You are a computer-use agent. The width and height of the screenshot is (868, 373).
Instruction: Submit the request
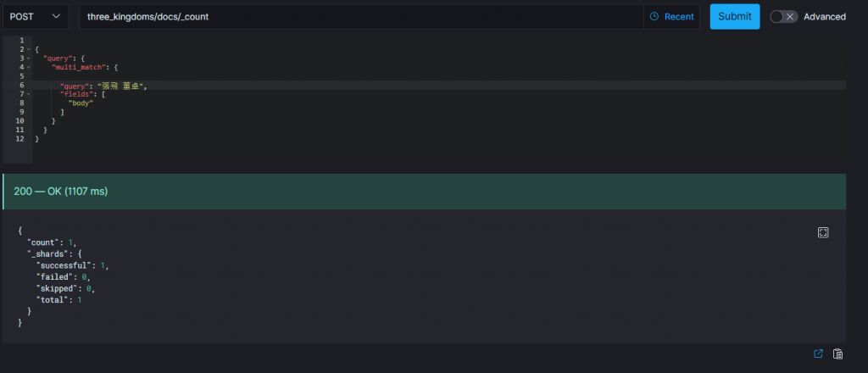(x=735, y=17)
